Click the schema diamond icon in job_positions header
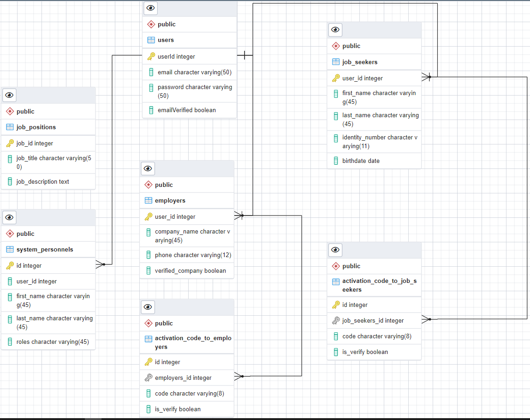 9,111
